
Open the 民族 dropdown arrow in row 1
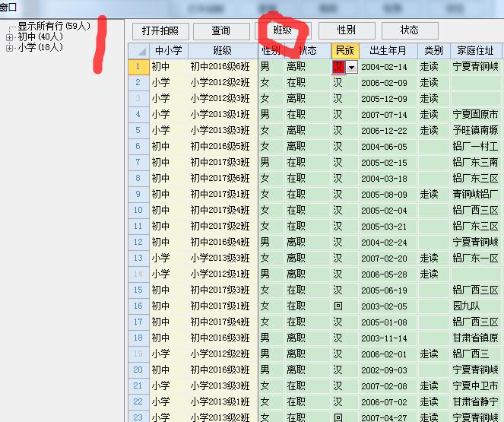point(351,67)
